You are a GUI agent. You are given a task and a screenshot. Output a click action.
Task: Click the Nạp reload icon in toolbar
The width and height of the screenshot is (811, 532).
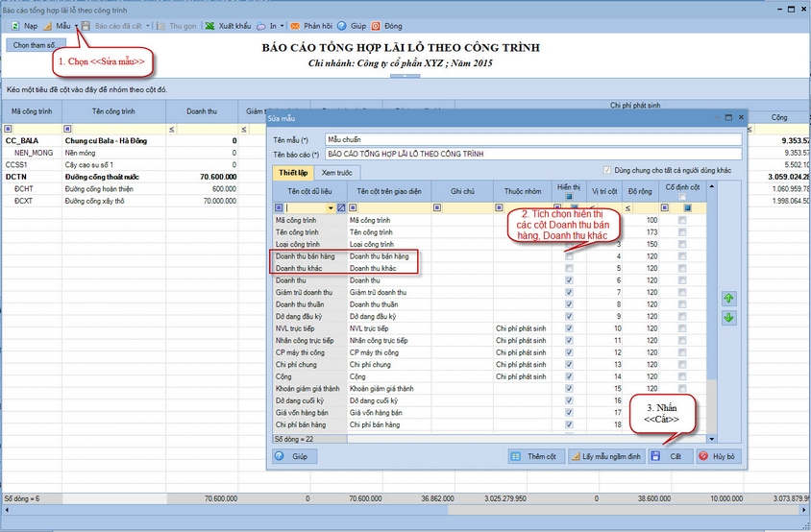tap(15, 26)
